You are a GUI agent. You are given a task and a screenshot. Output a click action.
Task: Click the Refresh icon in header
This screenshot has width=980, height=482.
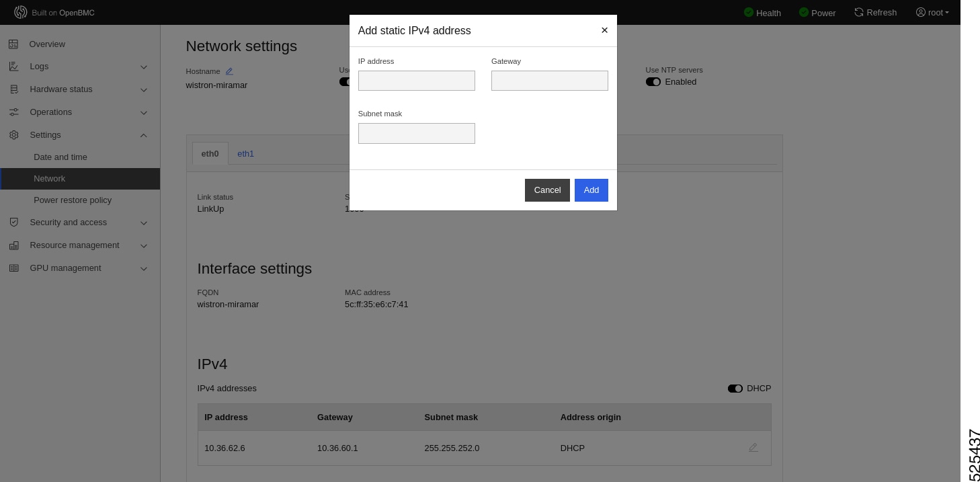859,12
